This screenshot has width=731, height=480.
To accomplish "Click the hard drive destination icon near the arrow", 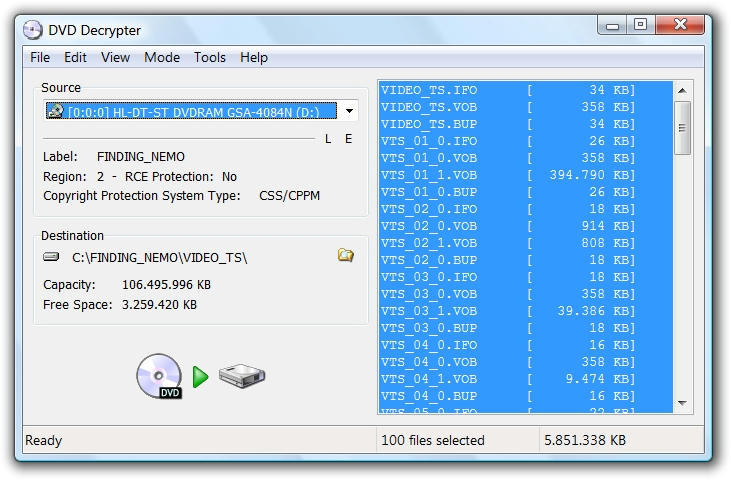I will (243, 376).
